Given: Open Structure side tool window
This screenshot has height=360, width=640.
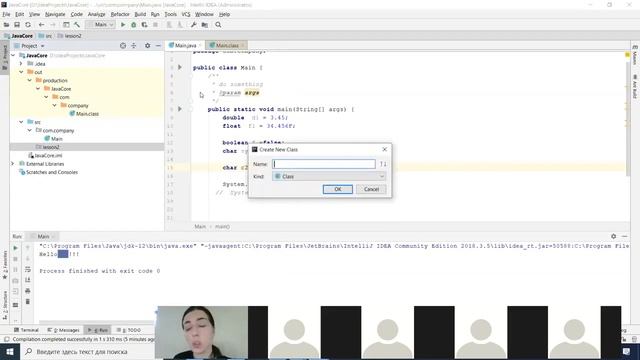Looking at the screenshot, I should [x=5, y=305].
